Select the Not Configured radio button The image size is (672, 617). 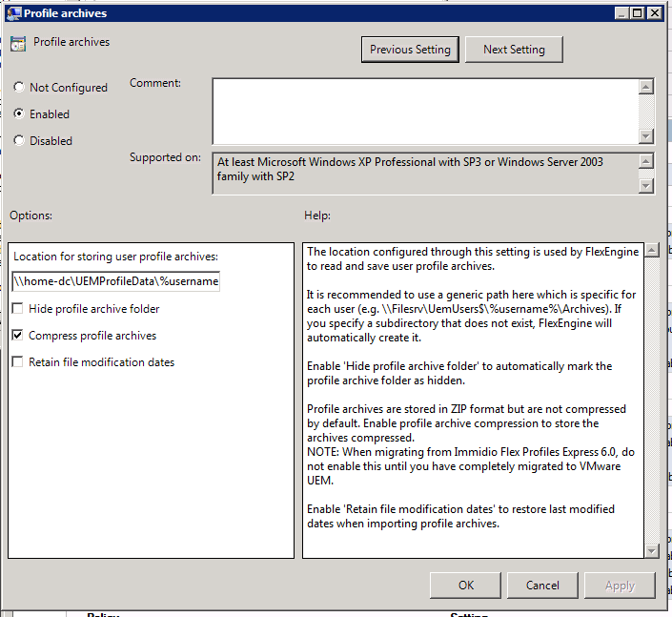[x=19, y=88]
